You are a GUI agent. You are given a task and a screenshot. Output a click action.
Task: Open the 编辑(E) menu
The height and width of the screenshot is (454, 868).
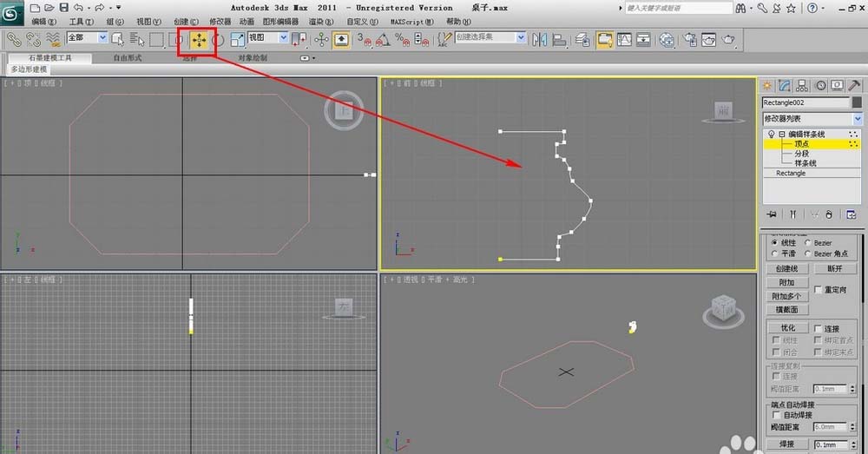43,22
